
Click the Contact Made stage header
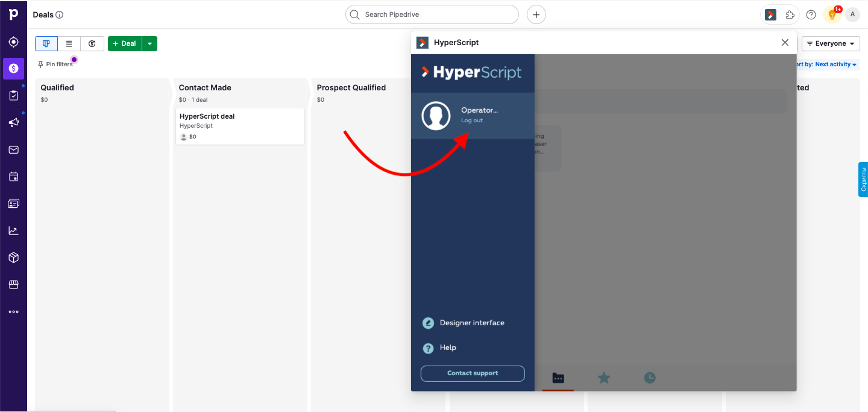[x=205, y=87]
